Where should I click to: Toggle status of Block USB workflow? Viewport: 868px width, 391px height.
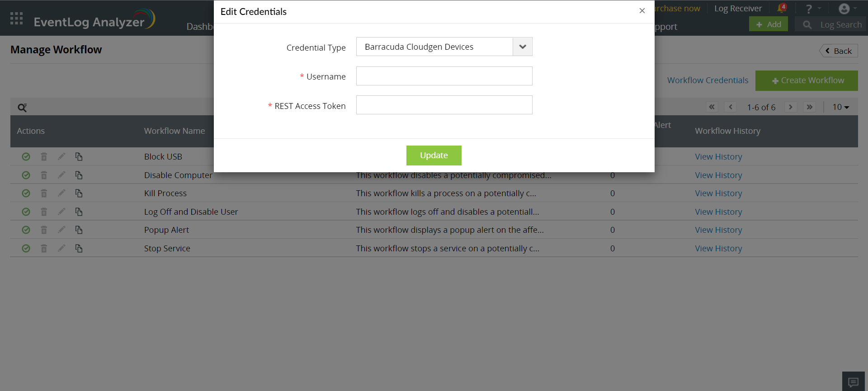click(26, 157)
